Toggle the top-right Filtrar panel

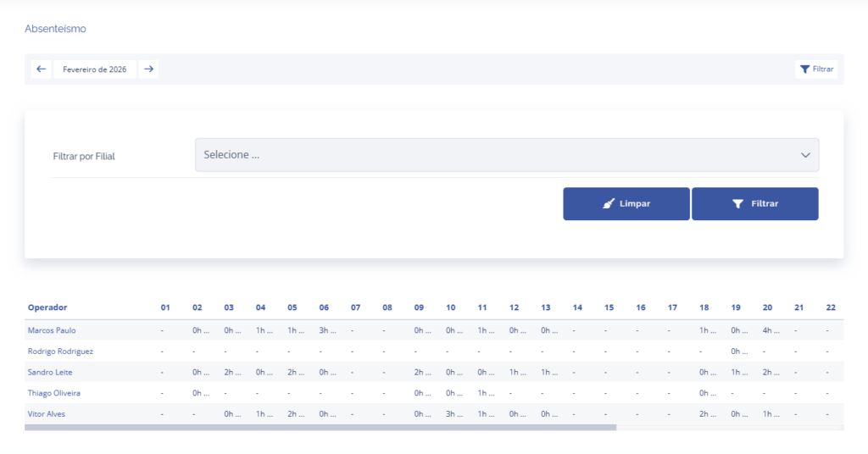tap(817, 69)
